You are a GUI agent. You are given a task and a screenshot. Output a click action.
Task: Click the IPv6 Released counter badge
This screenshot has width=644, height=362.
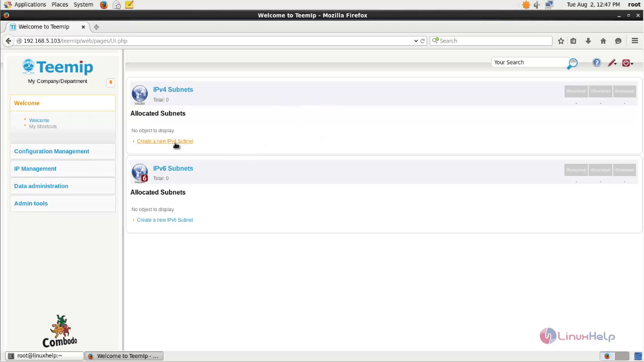(624, 170)
